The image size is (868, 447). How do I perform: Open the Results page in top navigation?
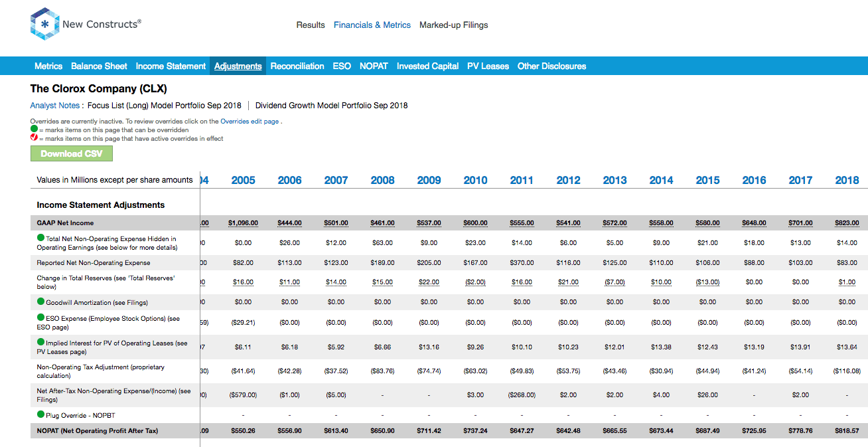(311, 25)
